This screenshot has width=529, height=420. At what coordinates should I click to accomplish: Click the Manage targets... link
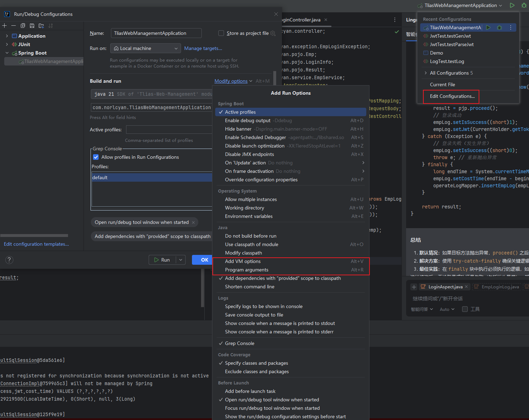click(203, 48)
